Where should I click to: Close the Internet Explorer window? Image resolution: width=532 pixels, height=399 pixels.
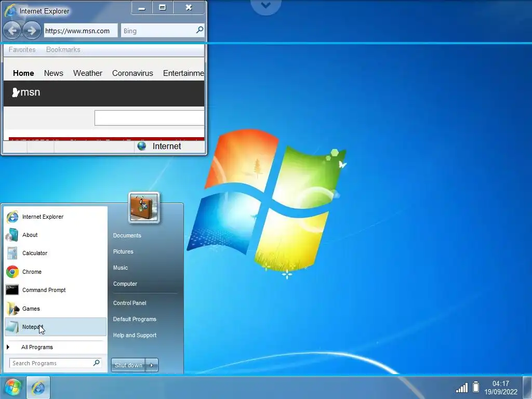click(189, 7)
